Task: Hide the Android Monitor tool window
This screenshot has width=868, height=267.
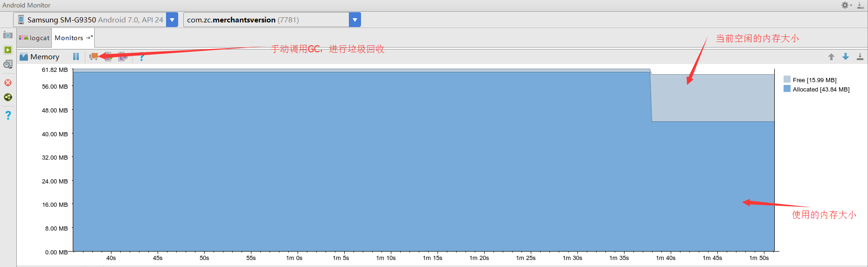Action: (861, 5)
